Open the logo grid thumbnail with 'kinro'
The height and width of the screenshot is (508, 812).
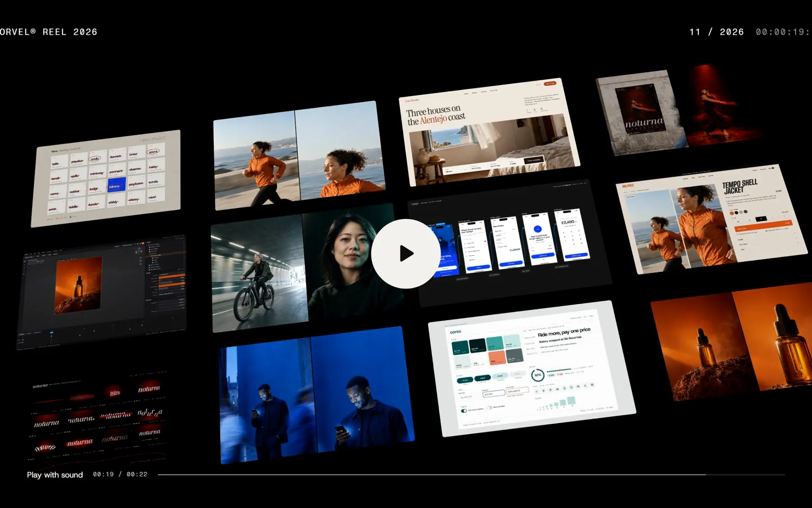pos(106,178)
